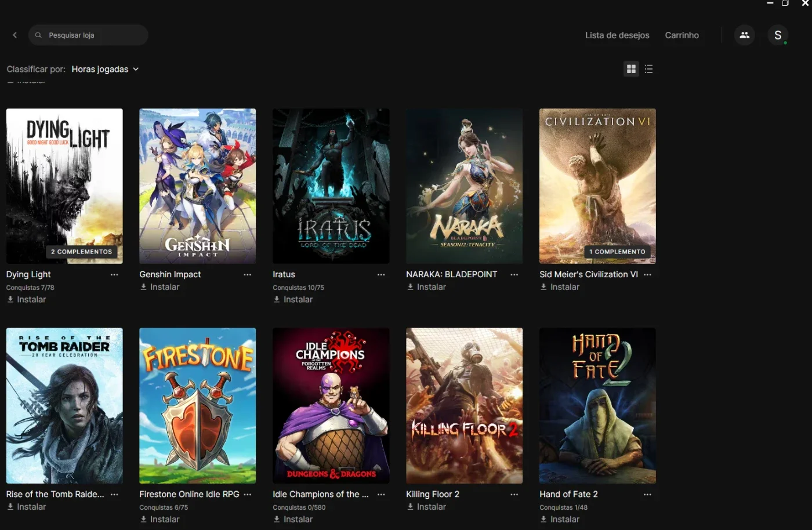The height and width of the screenshot is (530, 812).
Task: Open the Iratus cover thumbnail
Action: click(x=331, y=186)
